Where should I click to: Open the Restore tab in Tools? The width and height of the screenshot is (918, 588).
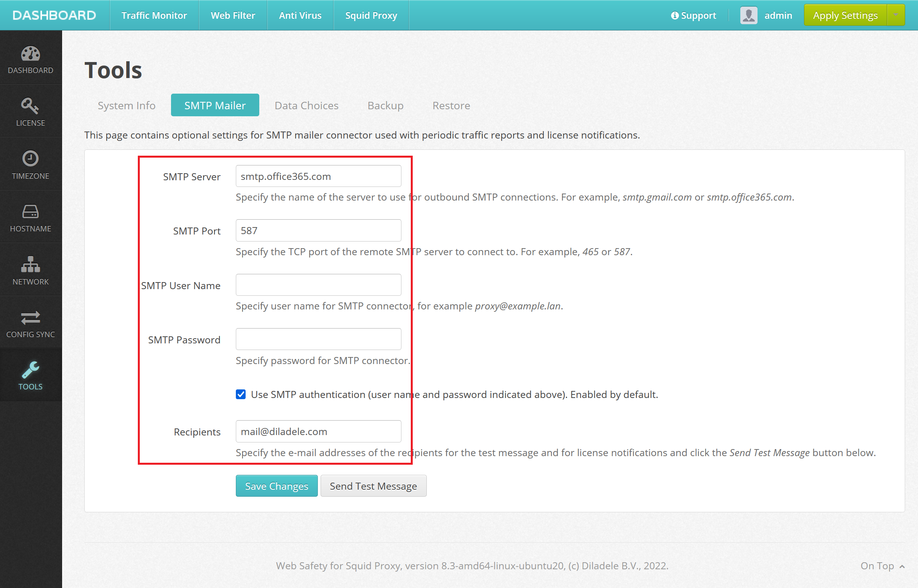(x=451, y=104)
